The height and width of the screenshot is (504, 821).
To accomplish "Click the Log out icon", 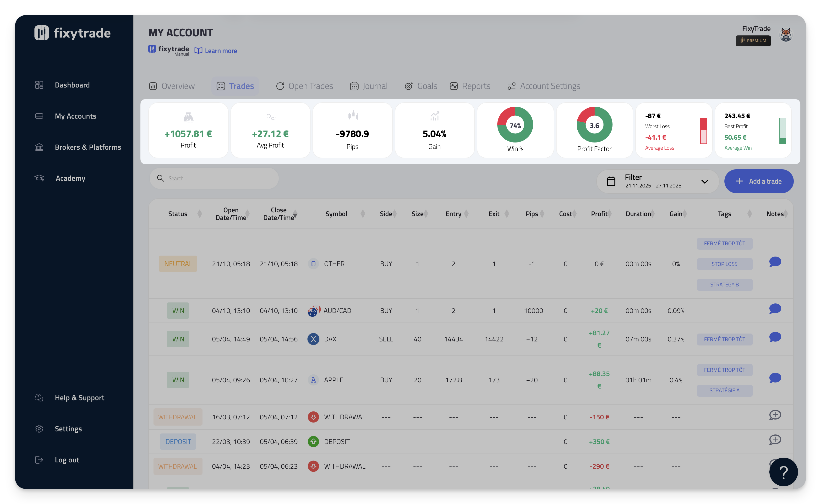I will (39, 460).
